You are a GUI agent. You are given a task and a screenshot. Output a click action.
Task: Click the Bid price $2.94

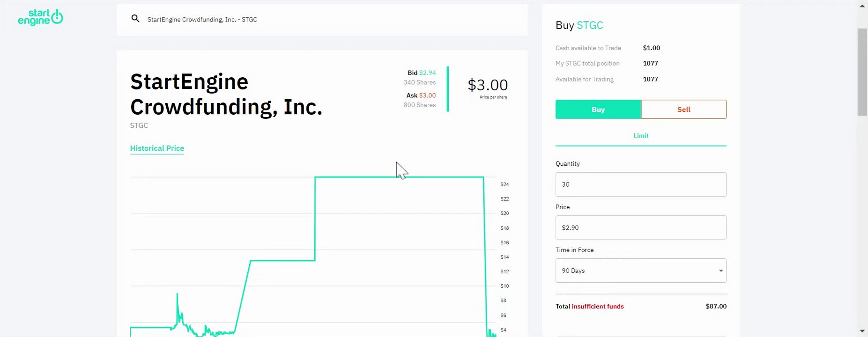(x=427, y=73)
